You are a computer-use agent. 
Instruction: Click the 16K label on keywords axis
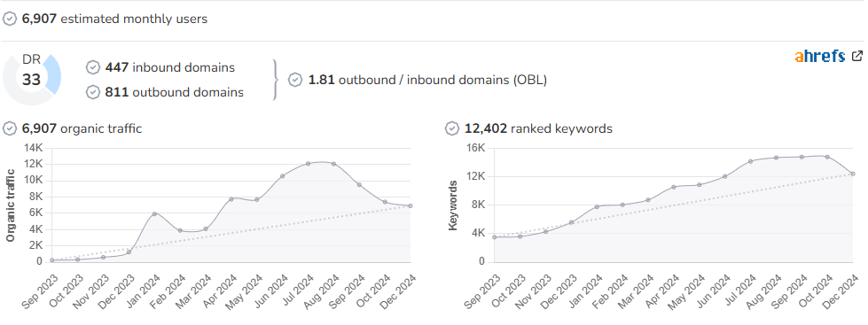475,148
